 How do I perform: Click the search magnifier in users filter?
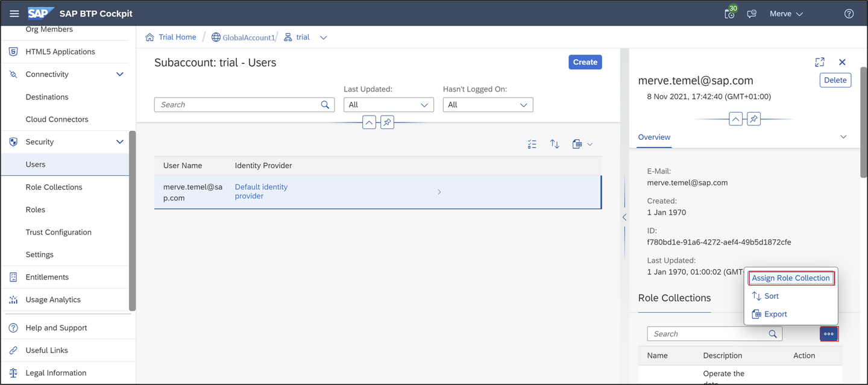point(325,105)
